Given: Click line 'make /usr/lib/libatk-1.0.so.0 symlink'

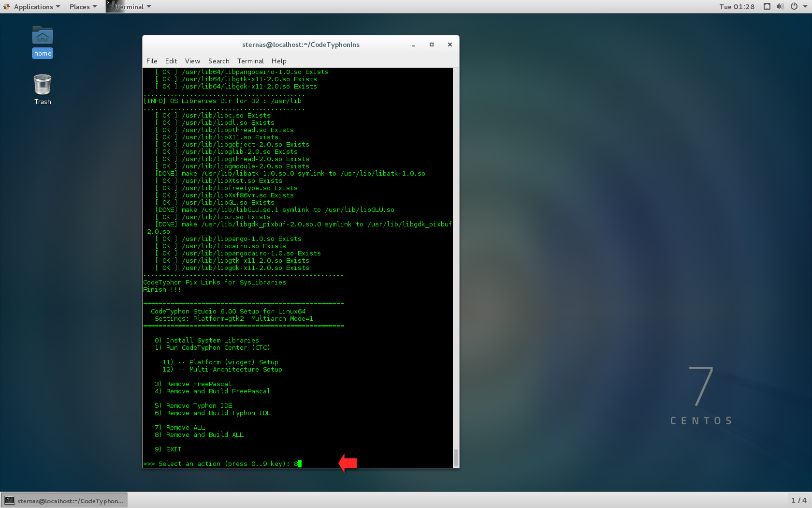Looking at the screenshot, I should [x=290, y=173].
